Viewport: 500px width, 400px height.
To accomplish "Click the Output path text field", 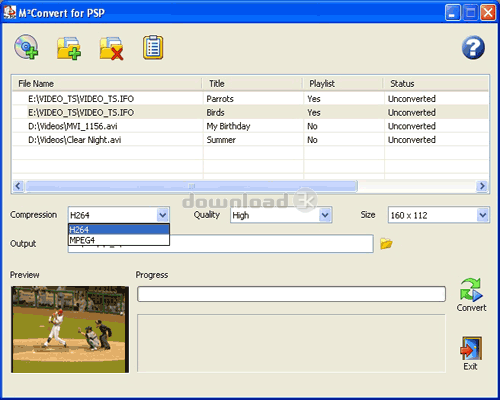I will (x=220, y=244).
